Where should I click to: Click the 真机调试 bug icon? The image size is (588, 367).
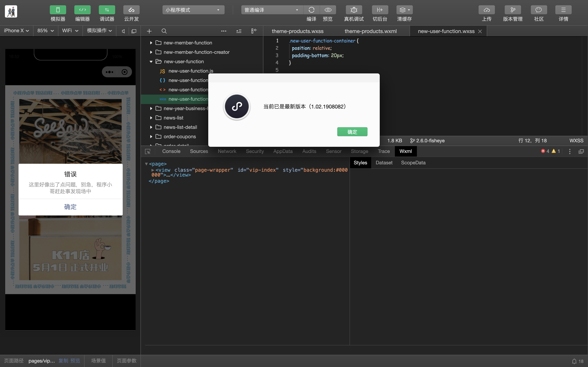[x=354, y=10]
